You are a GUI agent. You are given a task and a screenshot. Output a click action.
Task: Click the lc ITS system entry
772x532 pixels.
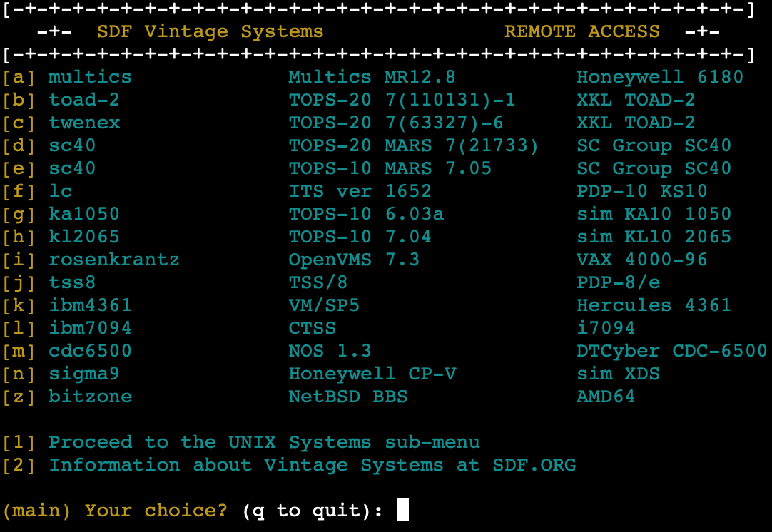point(60,191)
